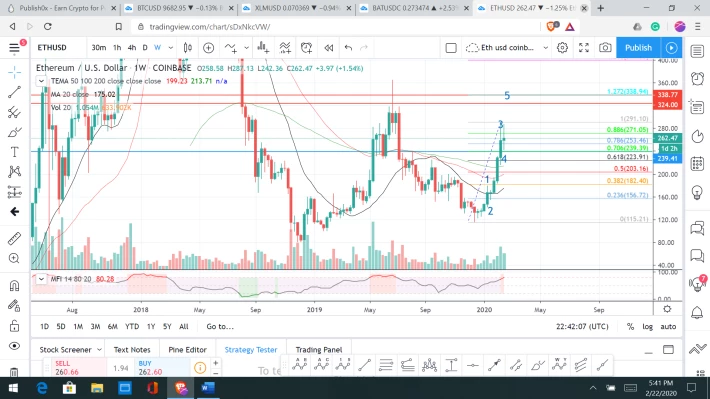This screenshot has width=710, height=399.
Task: Open the select layout square icon
Action: [x=451, y=48]
